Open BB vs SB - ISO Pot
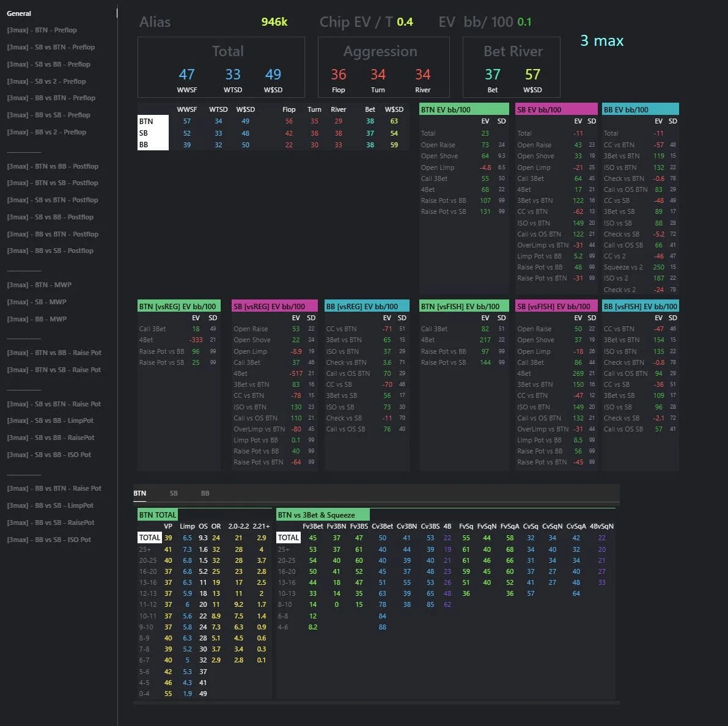The image size is (728, 726). [49, 540]
